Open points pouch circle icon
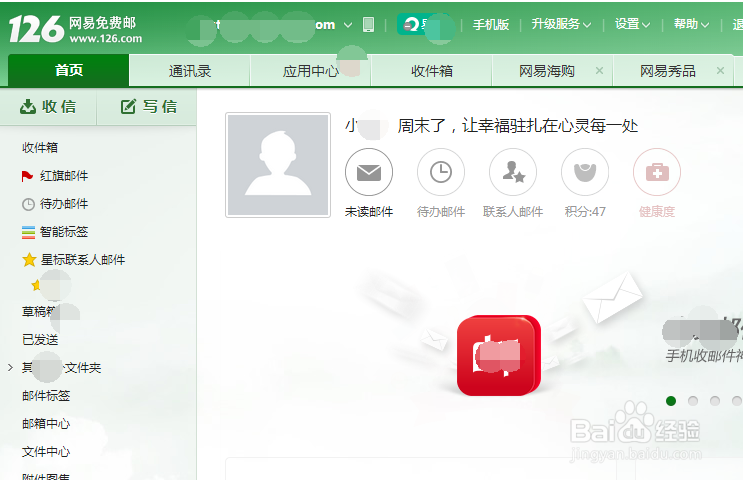The width and height of the screenshot is (743, 480). pyautogui.click(x=585, y=172)
